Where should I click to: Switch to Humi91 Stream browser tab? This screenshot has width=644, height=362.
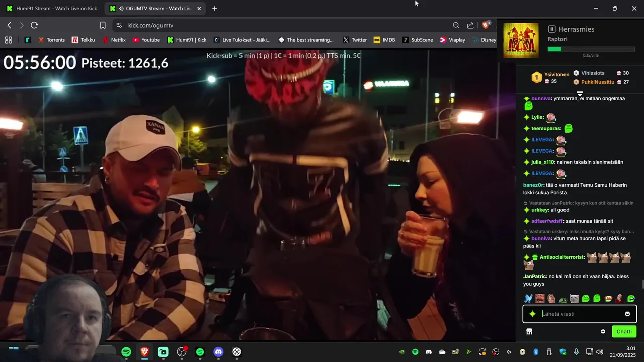coord(52,8)
